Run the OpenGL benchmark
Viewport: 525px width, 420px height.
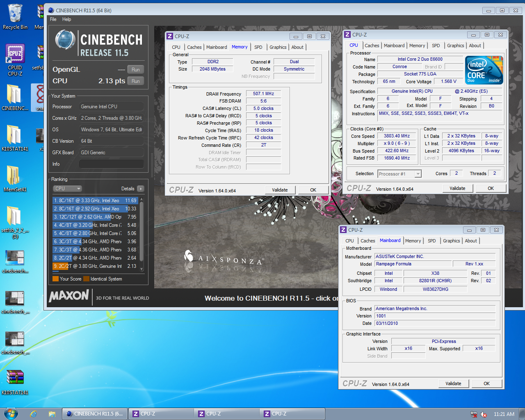pos(136,69)
